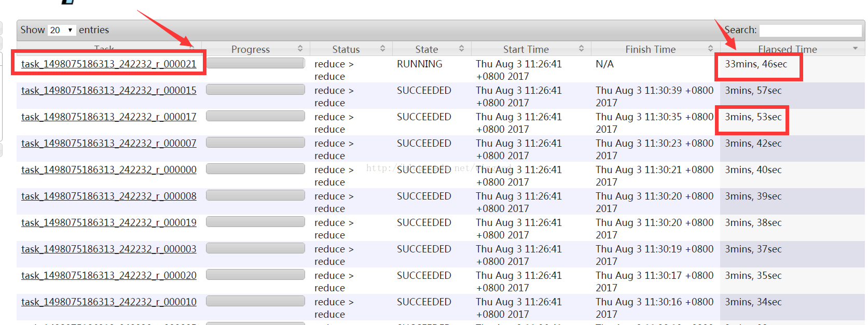The height and width of the screenshot is (325, 868).
Task: Open task_1498075186313_242232_r_000020 link
Action: pos(109,275)
